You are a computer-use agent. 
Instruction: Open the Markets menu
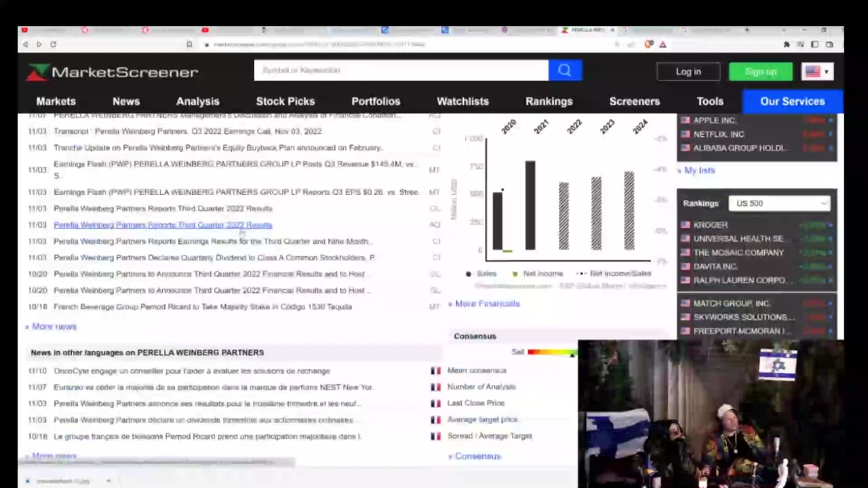56,101
